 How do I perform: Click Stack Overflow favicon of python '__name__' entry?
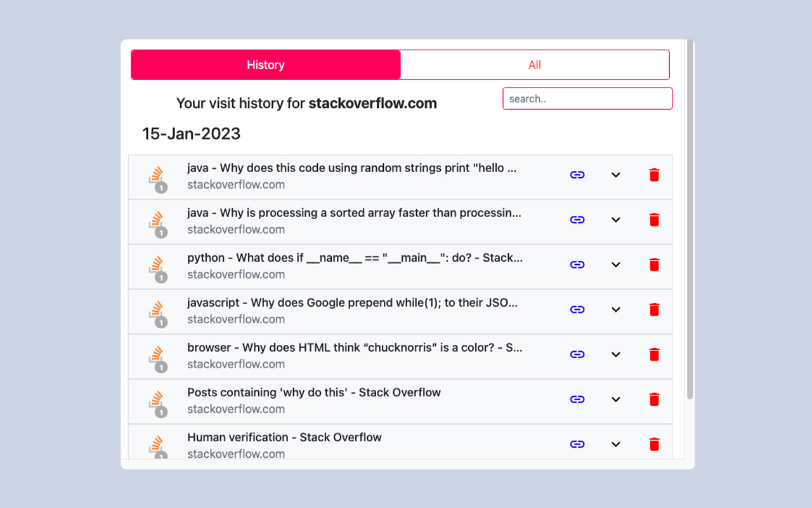click(157, 265)
